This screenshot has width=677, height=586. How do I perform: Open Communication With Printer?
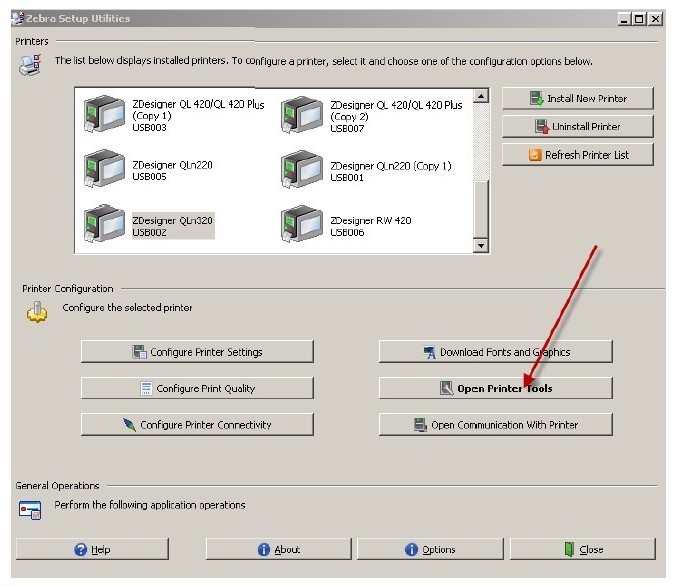(x=495, y=424)
